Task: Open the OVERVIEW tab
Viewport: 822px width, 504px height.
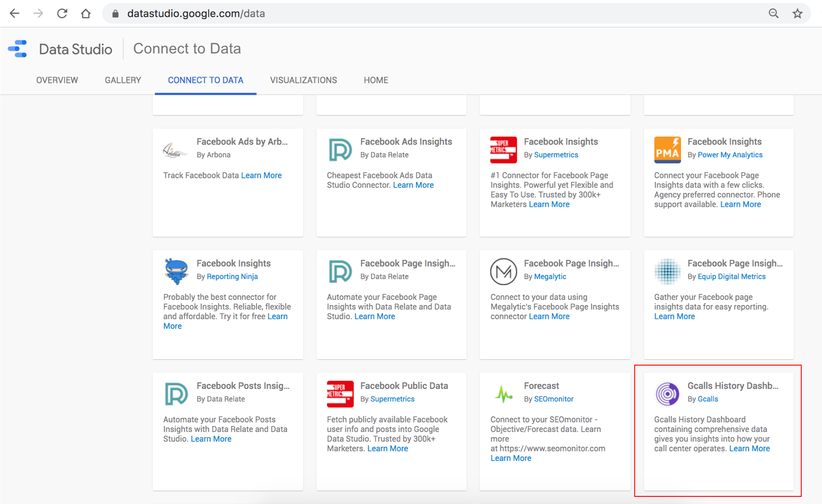Action: [x=57, y=80]
